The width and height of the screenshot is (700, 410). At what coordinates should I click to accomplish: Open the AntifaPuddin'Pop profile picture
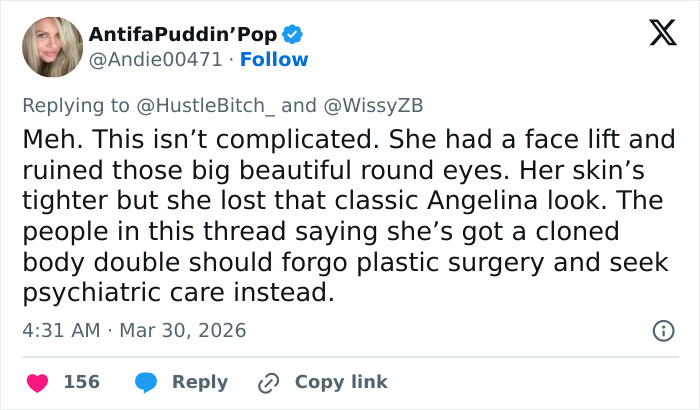pos(52,47)
